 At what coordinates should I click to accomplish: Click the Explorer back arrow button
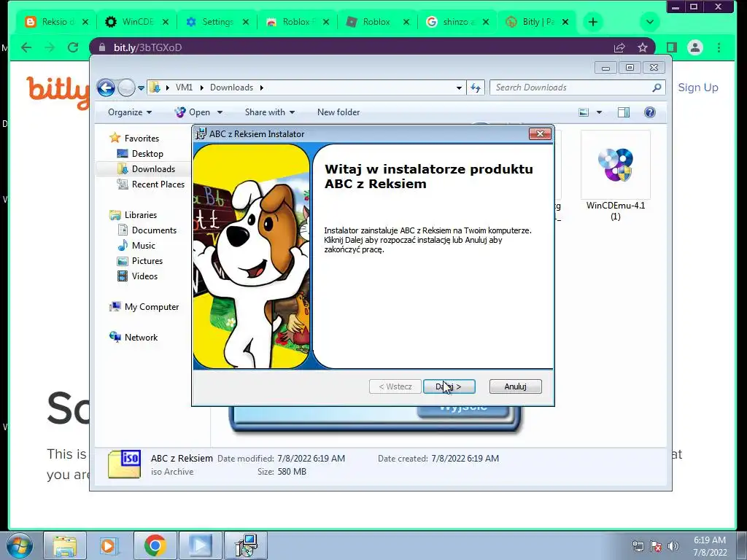[106, 87]
